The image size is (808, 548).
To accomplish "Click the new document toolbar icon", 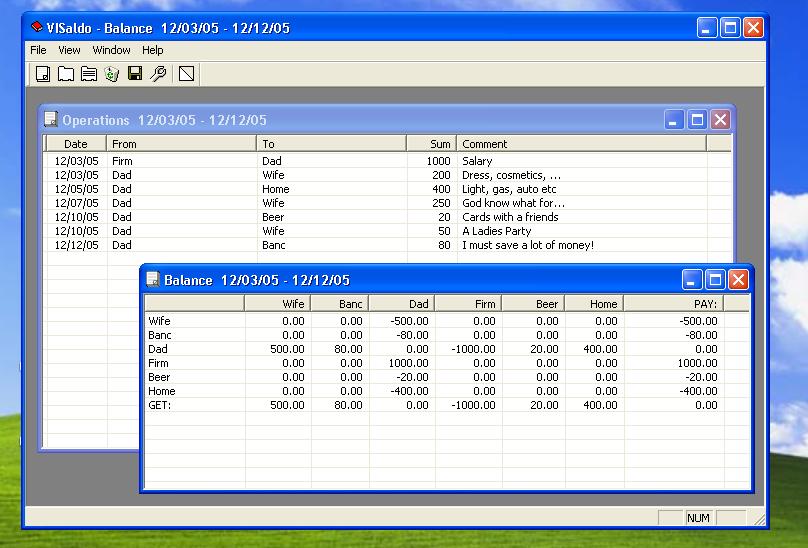I will 43,74.
